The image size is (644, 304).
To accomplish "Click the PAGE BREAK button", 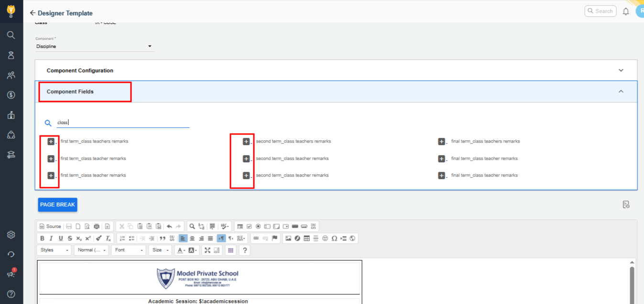I will point(57,205).
